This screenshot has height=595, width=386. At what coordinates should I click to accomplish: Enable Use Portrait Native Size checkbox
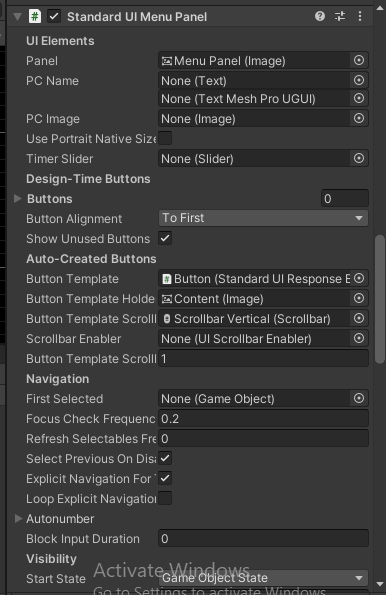click(x=165, y=139)
